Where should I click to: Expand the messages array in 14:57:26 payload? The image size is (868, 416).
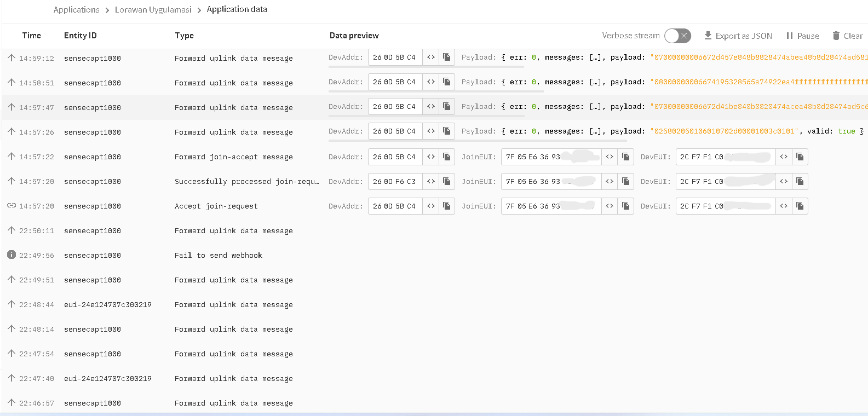point(595,131)
